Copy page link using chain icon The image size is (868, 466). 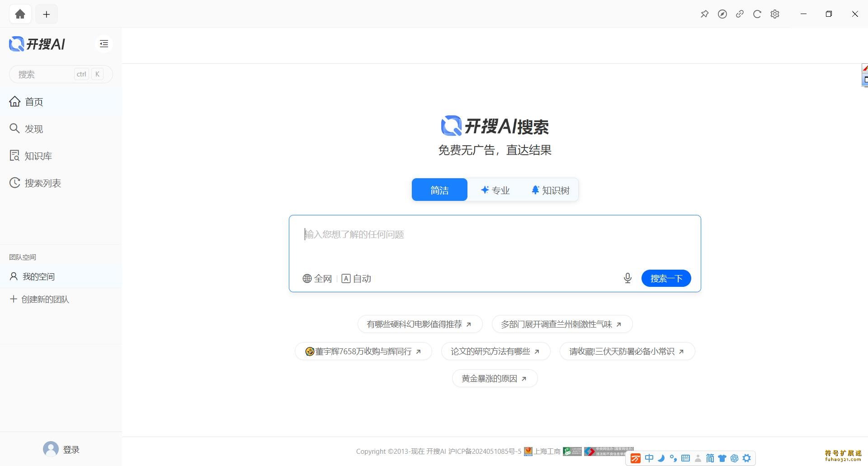740,14
